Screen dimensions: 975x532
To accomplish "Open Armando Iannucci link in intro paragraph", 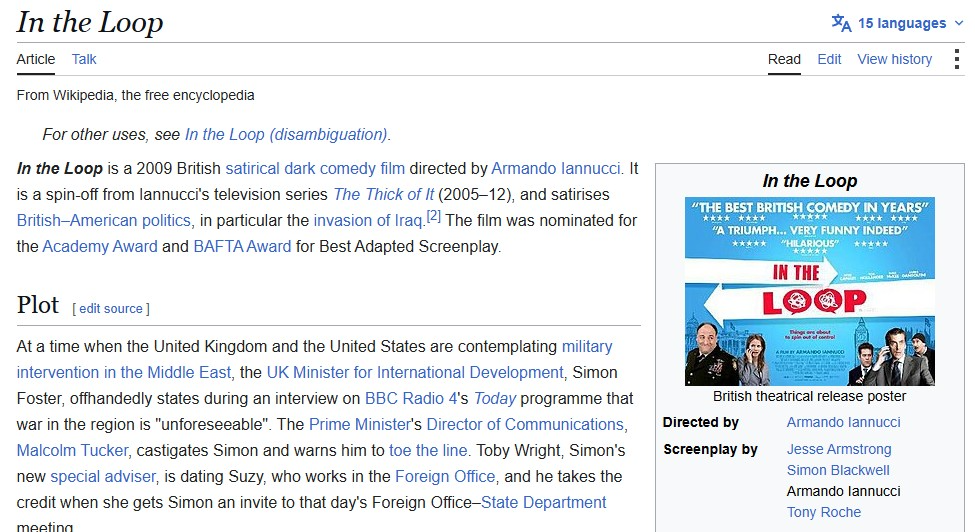I will [555, 168].
